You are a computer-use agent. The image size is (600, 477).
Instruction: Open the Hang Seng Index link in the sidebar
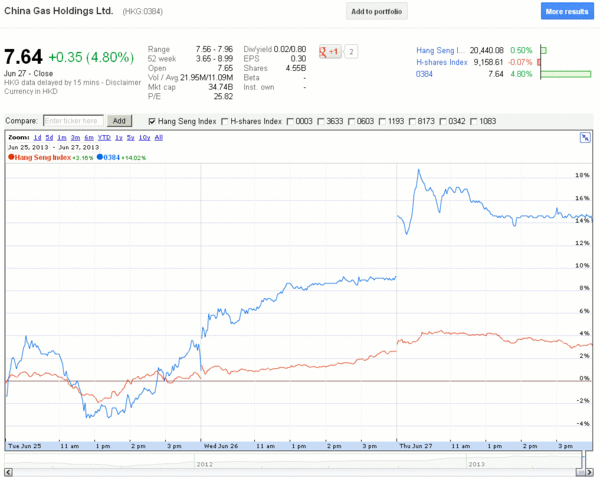(440, 50)
